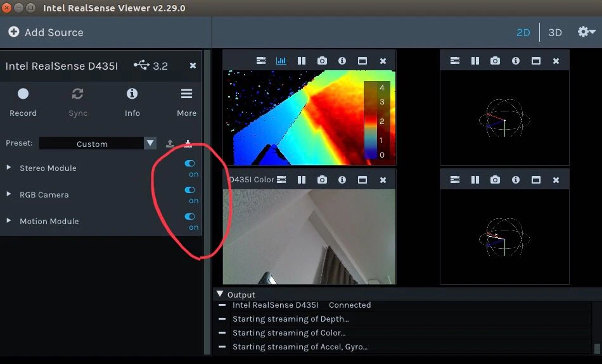Click the upper motion sphere visualization

(x=504, y=118)
